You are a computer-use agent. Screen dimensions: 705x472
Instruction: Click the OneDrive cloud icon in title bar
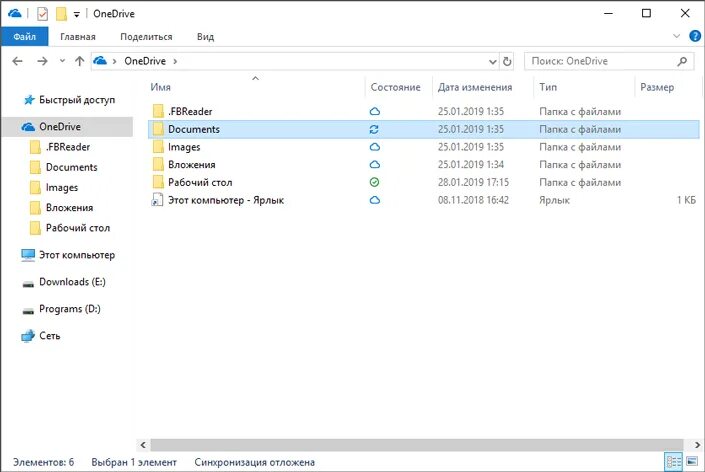pyautogui.click(x=14, y=13)
